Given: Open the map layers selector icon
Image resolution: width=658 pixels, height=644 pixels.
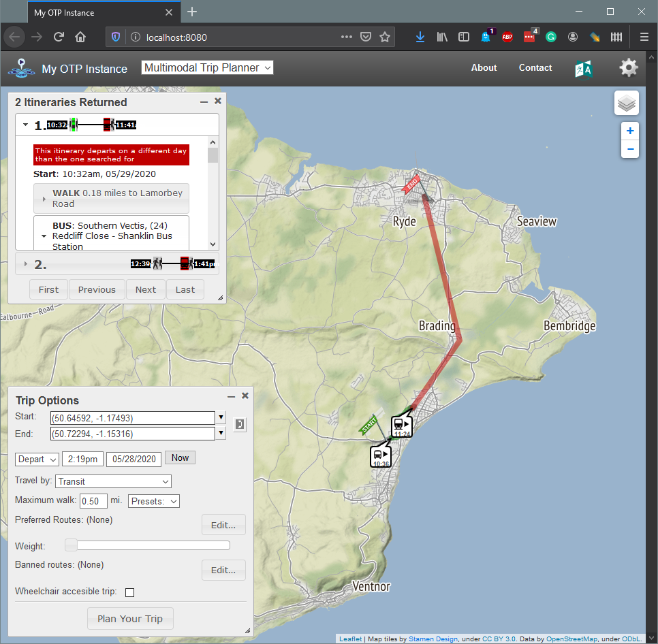Looking at the screenshot, I should pyautogui.click(x=626, y=103).
